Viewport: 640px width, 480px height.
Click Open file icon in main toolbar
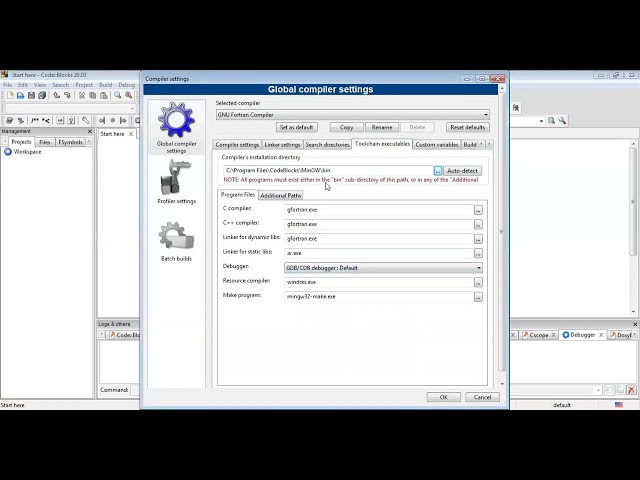click(20, 96)
